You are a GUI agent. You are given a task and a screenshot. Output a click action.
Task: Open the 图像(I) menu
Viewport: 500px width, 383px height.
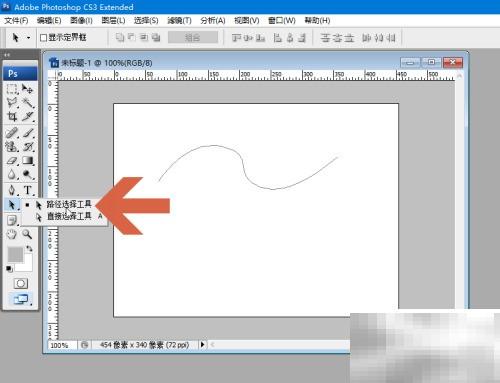coord(81,21)
